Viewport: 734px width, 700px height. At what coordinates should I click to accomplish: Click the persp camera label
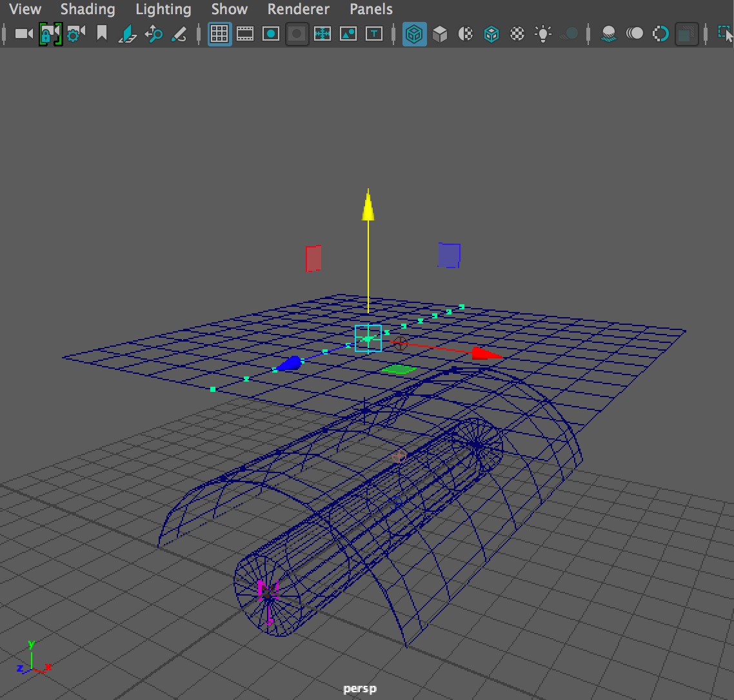359,689
